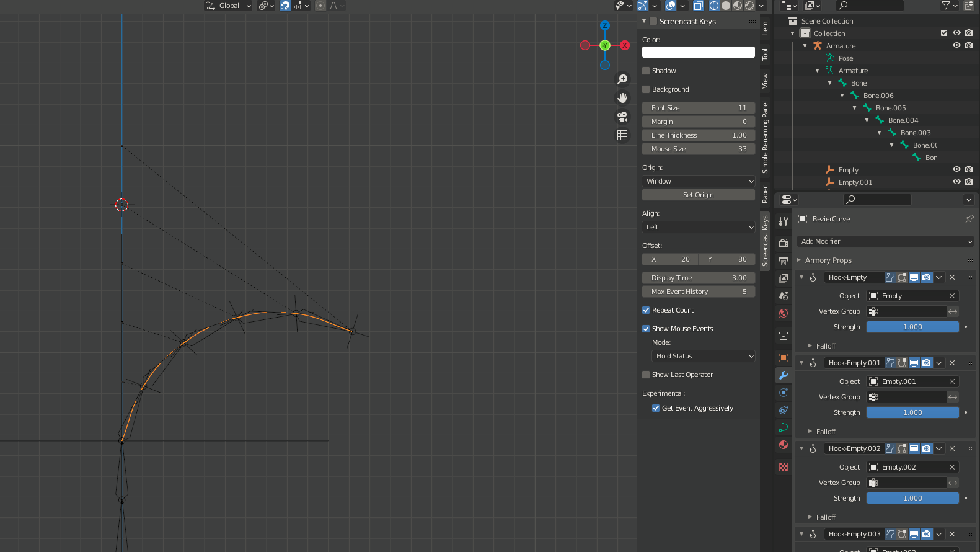The image size is (980, 552).
Task: Click the Set Origin button
Action: (x=699, y=195)
